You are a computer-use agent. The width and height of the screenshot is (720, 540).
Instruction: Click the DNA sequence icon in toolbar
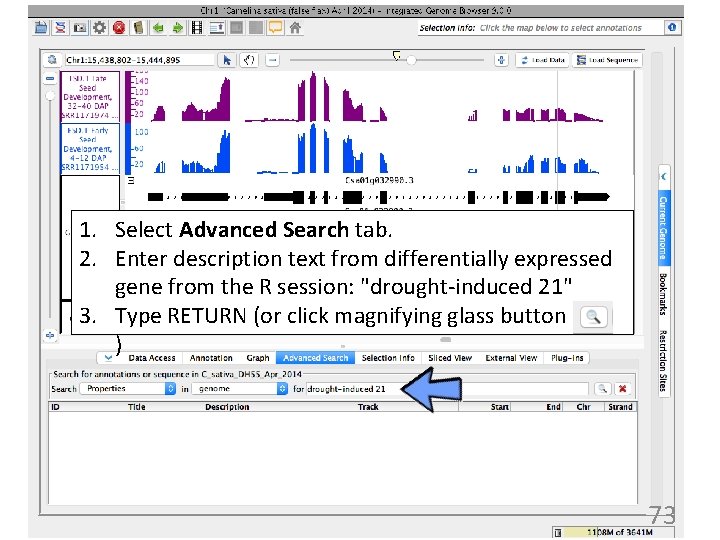(x=60, y=28)
